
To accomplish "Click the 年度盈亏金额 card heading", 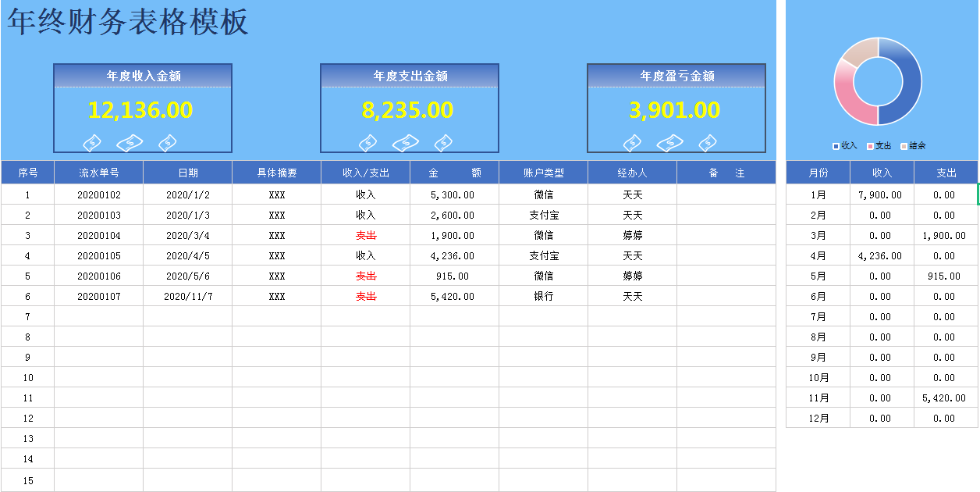I will tap(677, 76).
